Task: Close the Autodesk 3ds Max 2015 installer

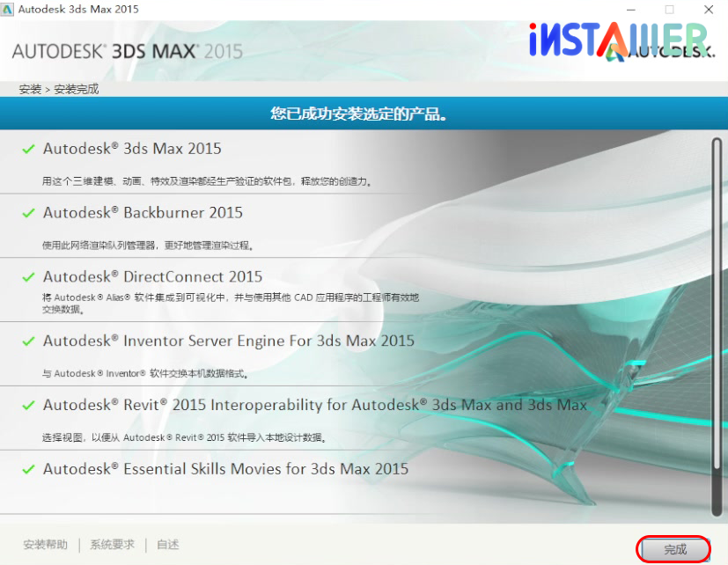Action: pyautogui.click(x=709, y=10)
